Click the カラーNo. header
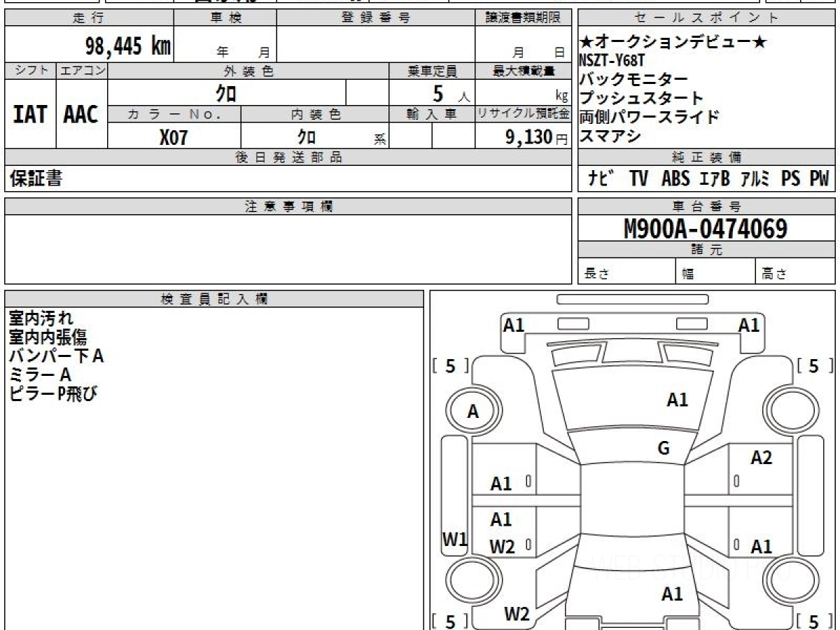This screenshot has width=840, height=630. (x=174, y=114)
